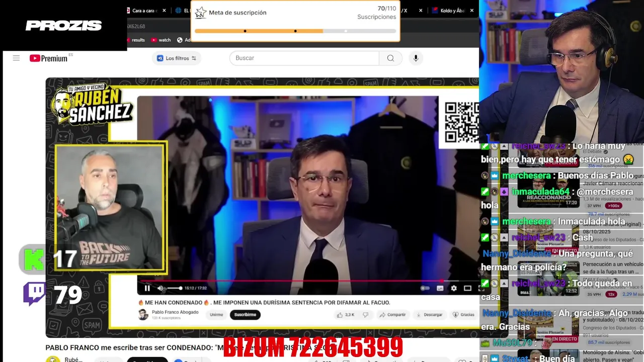Click username inmaculada64 in chat
Viewport: 644px width, 362px height.
point(540,192)
